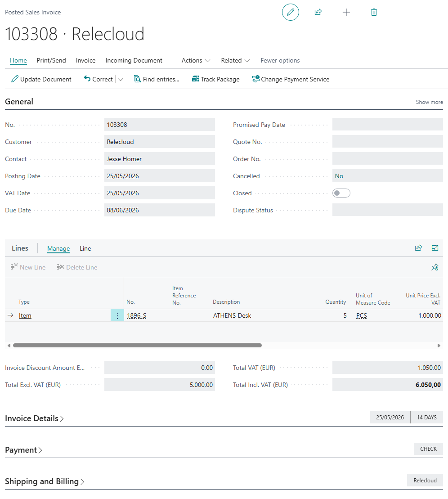Click the Order No. field
This screenshot has height=499, width=448.
(x=388, y=159)
